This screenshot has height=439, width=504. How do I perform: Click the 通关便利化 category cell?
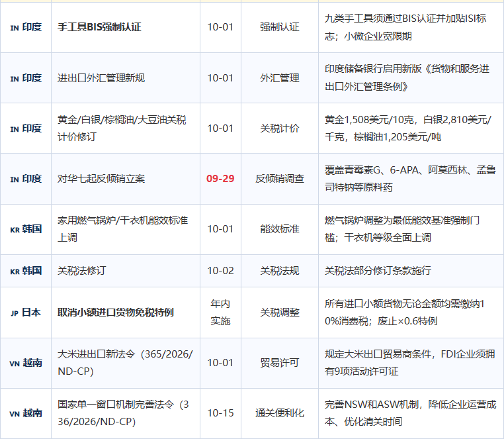click(x=280, y=413)
